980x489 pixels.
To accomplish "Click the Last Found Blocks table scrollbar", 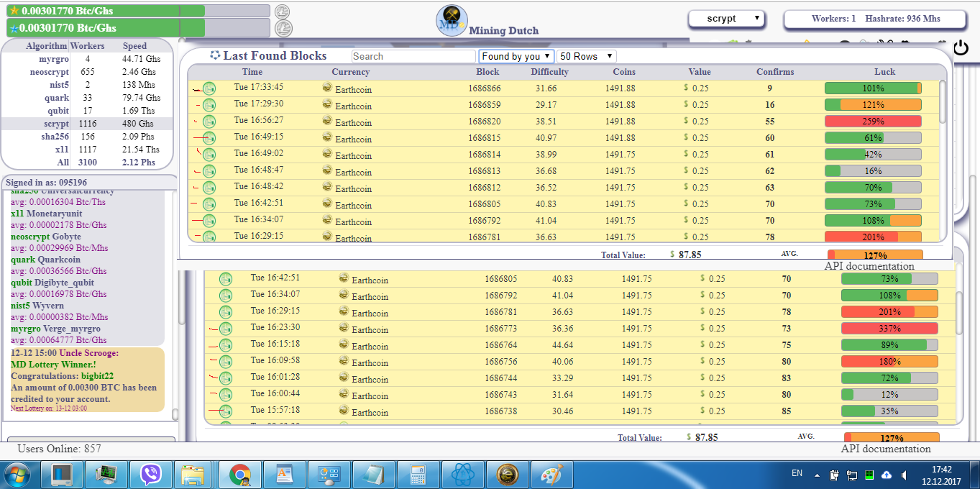I will (x=943, y=101).
